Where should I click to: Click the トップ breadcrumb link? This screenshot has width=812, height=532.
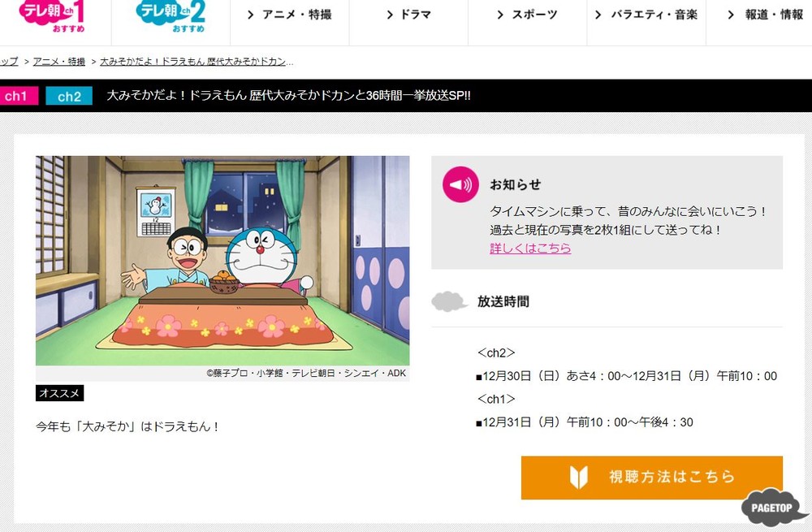9,62
